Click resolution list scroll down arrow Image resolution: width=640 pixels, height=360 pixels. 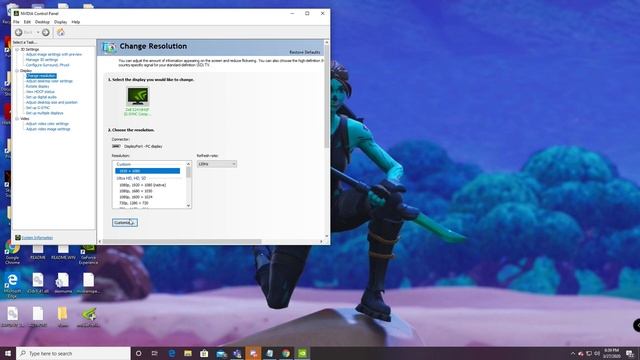tap(189, 206)
